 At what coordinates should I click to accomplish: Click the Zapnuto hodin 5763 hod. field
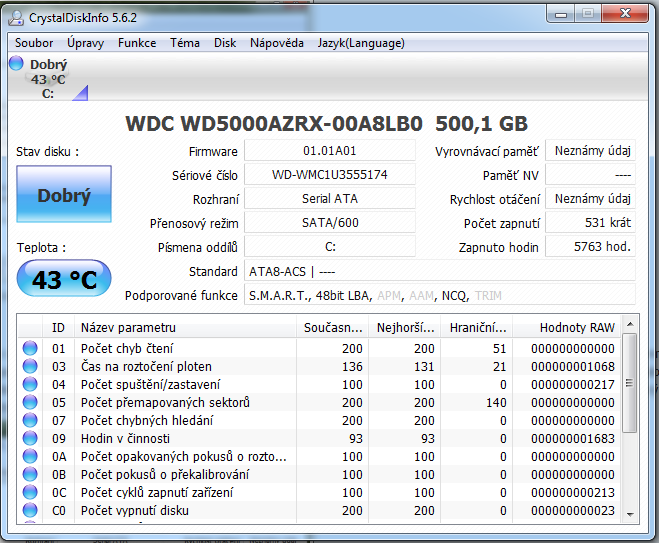click(x=590, y=246)
